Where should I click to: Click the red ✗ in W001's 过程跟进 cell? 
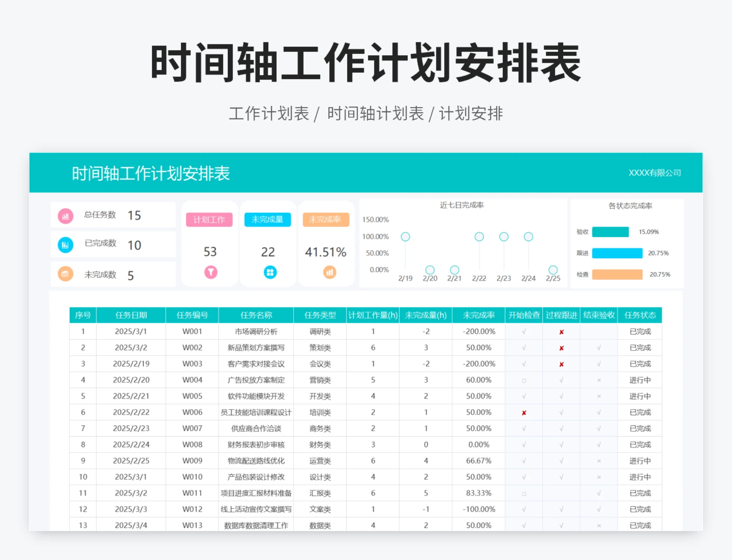561,332
